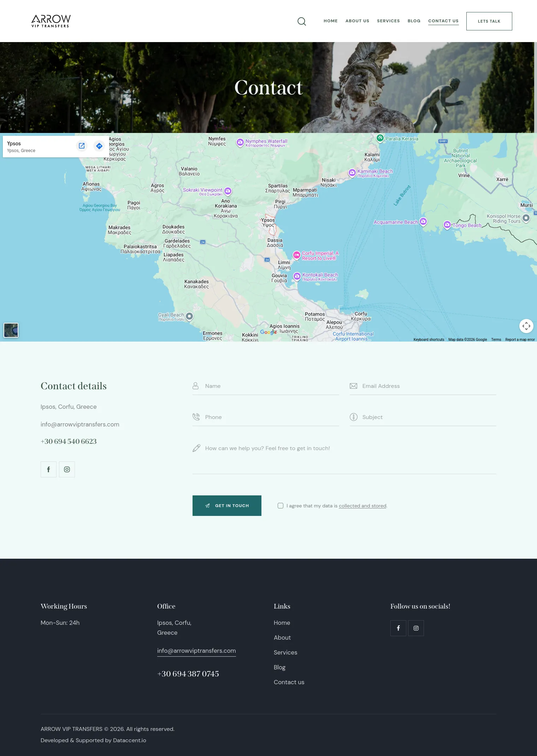Viewport: 537px width, 756px height.
Task: Click the Nymphes Waterfall map marker
Action: (x=240, y=143)
